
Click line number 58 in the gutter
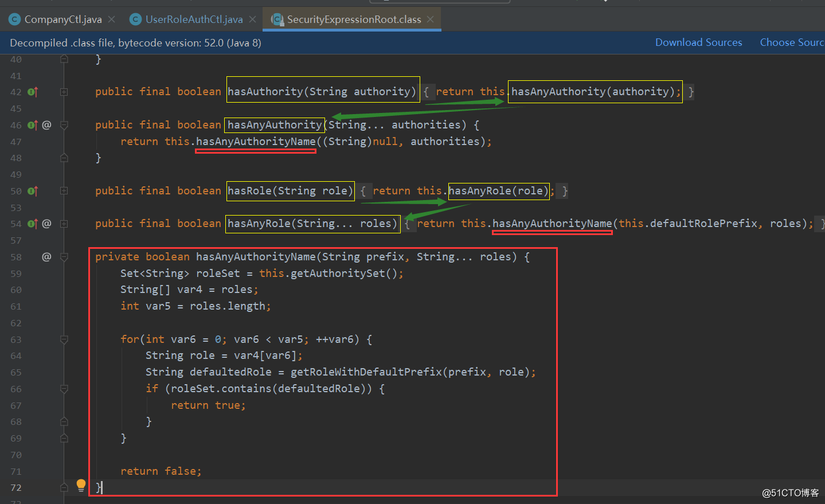click(16, 257)
